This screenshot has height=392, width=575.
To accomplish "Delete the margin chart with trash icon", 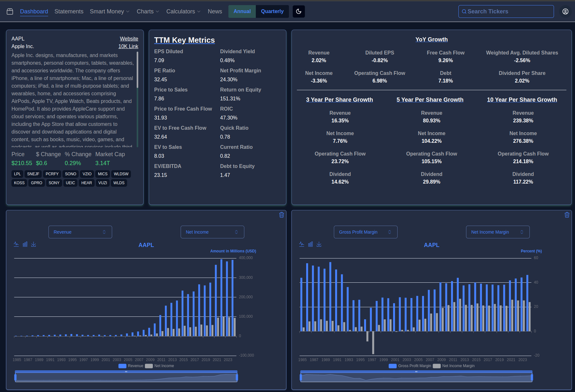I will tap(567, 215).
